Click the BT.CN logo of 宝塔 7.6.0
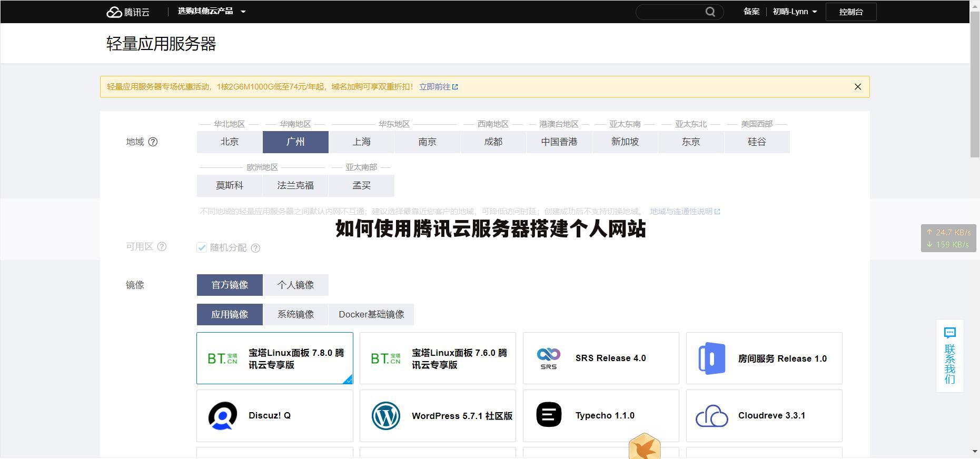Image resolution: width=980 pixels, height=459 pixels. coord(385,358)
